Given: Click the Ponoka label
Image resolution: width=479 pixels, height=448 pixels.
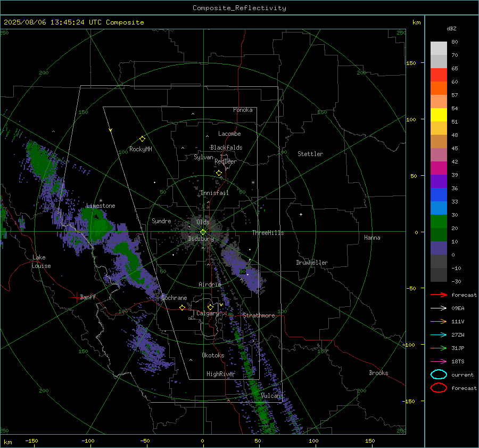Looking at the screenshot, I should [x=243, y=110].
